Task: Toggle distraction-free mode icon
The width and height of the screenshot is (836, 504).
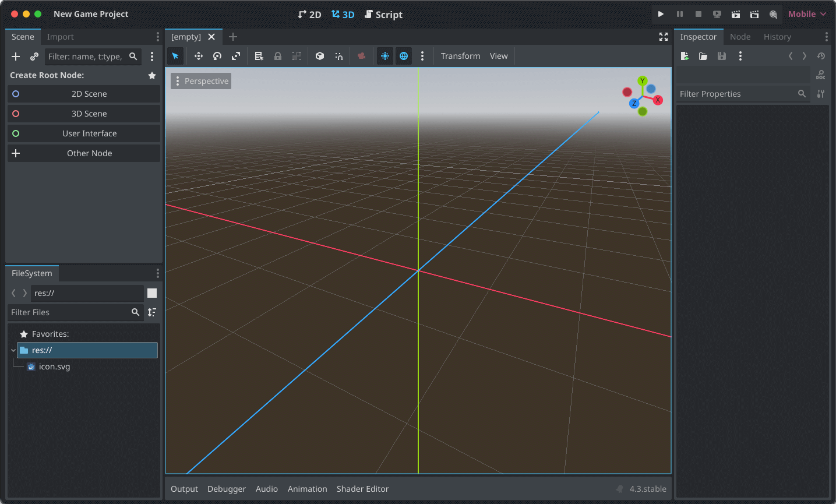Action: (664, 37)
